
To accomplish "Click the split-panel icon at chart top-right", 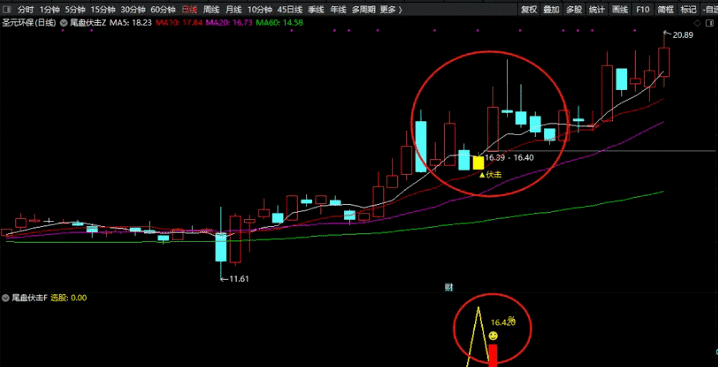I will point(710,22).
